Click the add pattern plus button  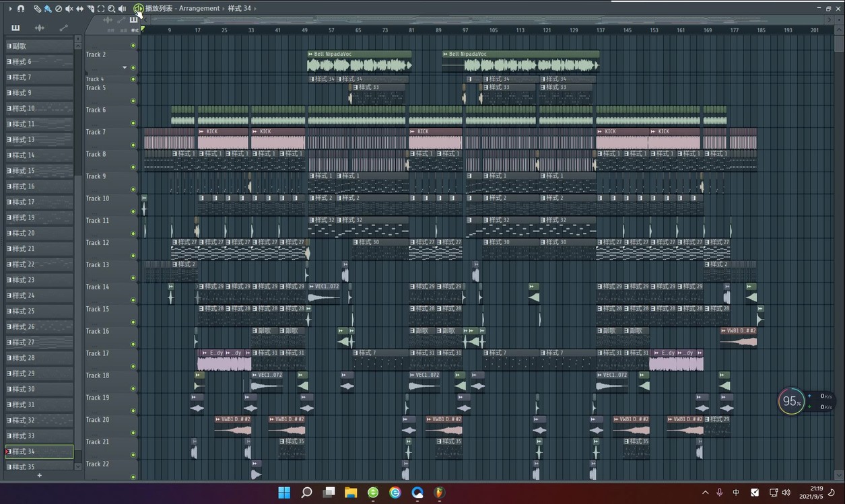click(39, 475)
